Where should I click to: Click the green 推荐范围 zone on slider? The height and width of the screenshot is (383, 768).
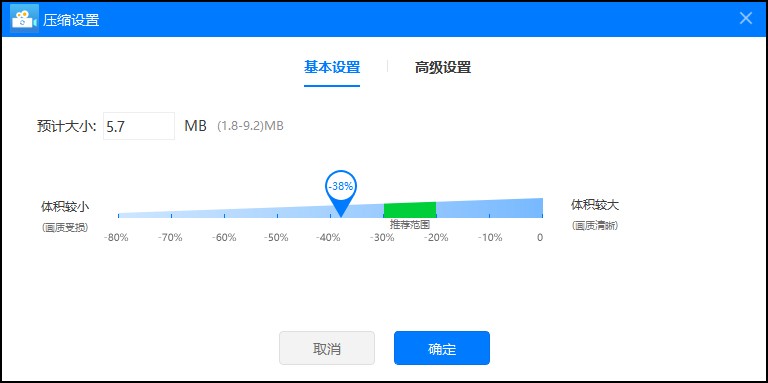pyautogui.click(x=409, y=210)
